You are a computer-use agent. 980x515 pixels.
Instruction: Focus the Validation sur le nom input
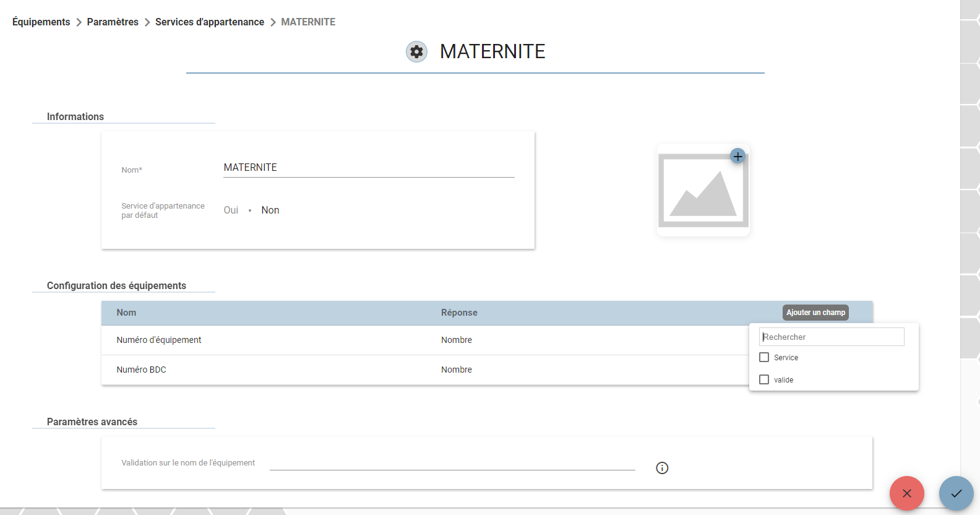click(452, 462)
